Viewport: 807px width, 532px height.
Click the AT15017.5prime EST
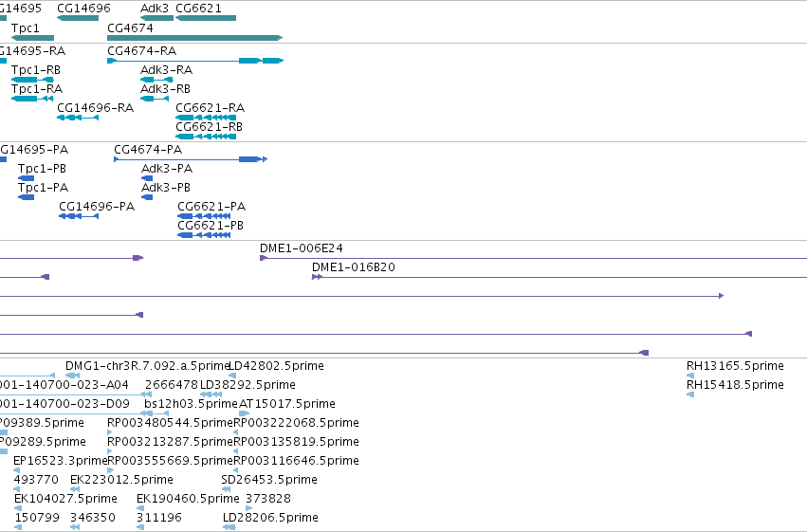coord(245,413)
